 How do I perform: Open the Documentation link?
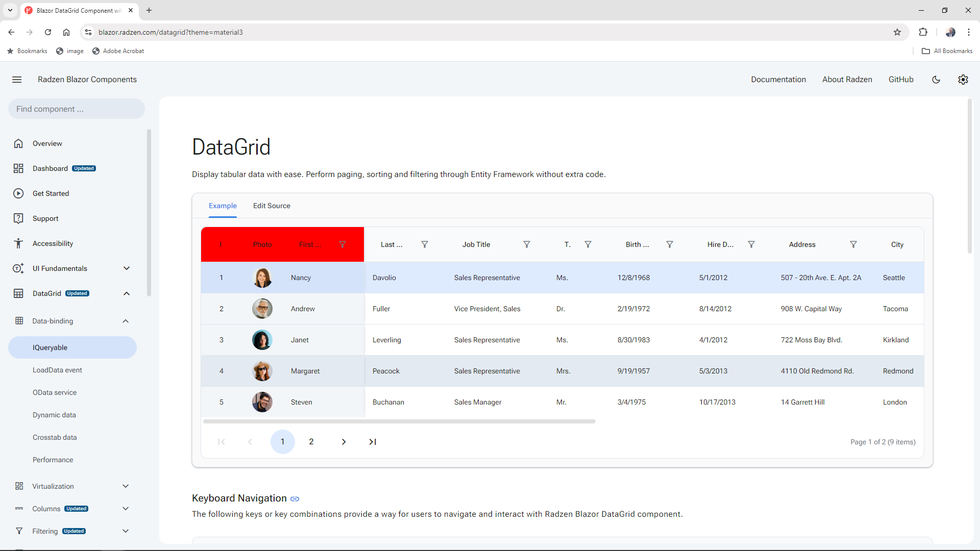coord(778,80)
